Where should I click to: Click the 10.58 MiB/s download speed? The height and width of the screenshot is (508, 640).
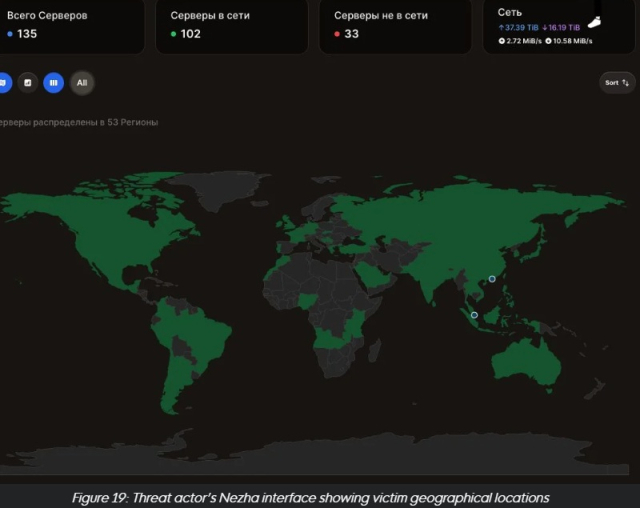click(x=570, y=41)
